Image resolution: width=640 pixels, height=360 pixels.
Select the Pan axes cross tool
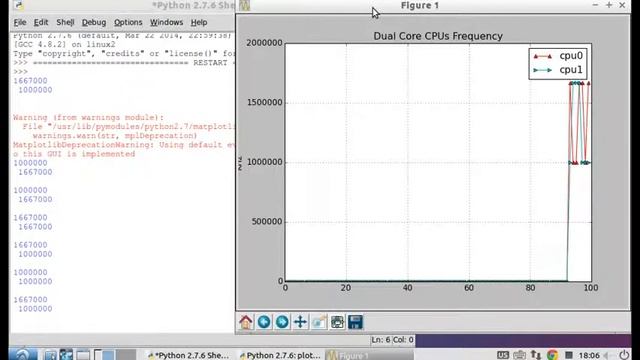[x=300, y=322]
